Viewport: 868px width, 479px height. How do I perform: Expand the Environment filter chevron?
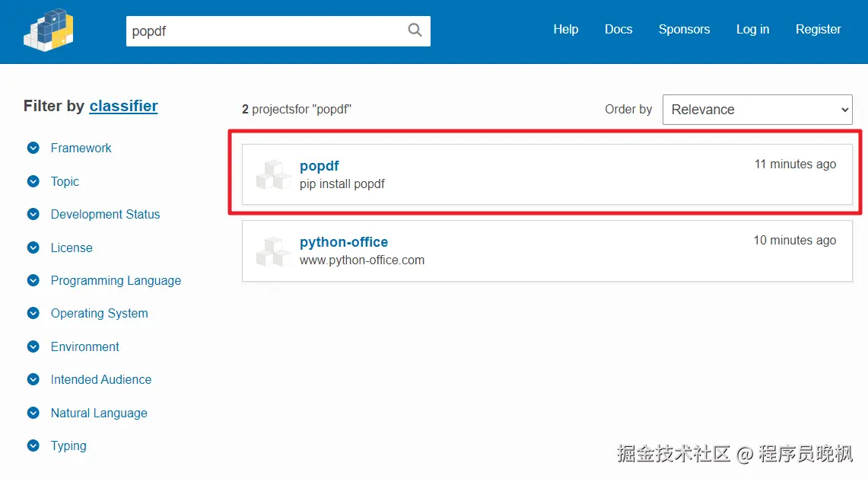[x=33, y=346]
